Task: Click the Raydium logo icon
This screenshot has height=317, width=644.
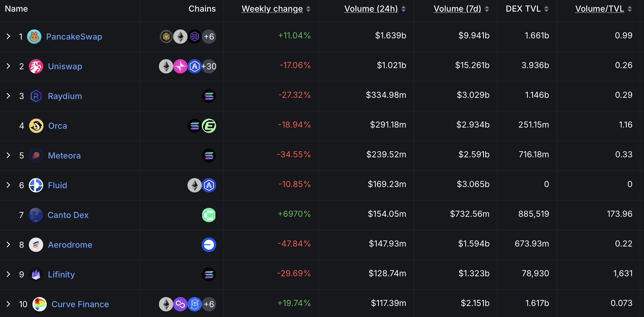Action: 36,96
